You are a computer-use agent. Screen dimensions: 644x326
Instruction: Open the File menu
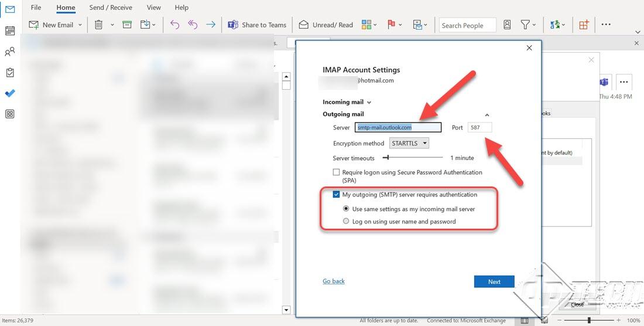[x=36, y=8]
